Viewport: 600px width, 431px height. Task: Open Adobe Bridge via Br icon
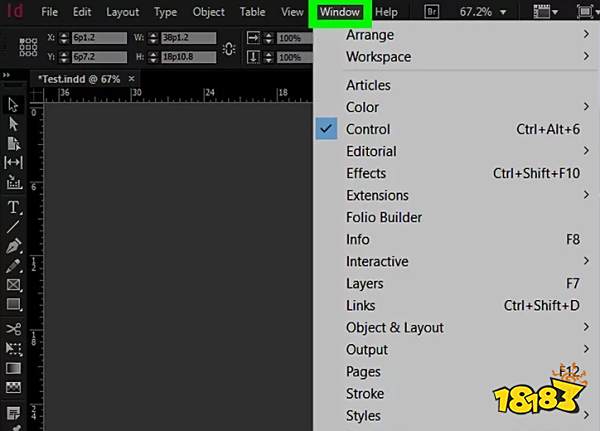pyautogui.click(x=432, y=12)
